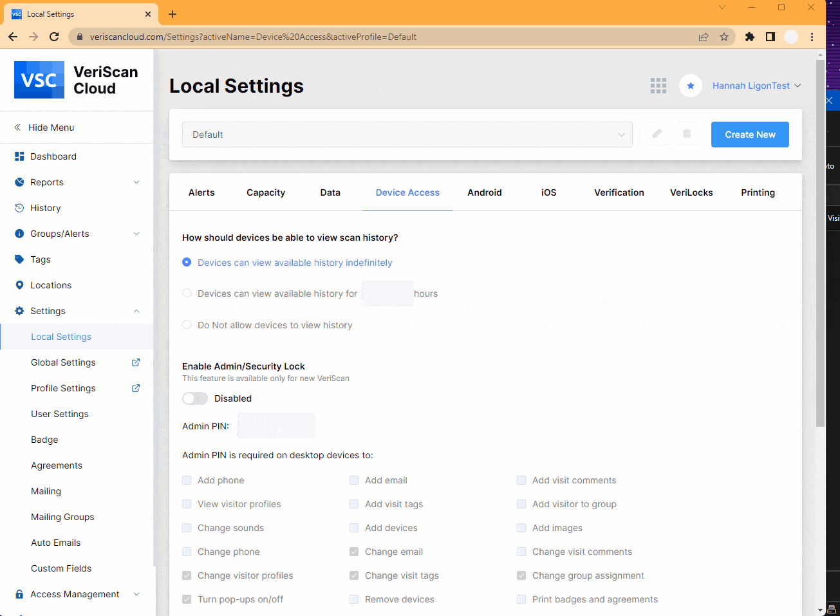Open the browser side panel icon
Viewport: 840px width, 616px height.
click(770, 37)
